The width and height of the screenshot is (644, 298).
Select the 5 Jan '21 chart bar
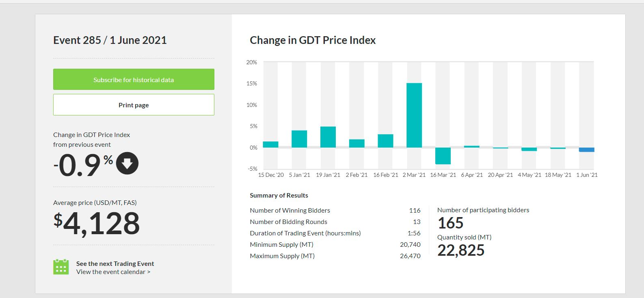[x=299, y=139]
